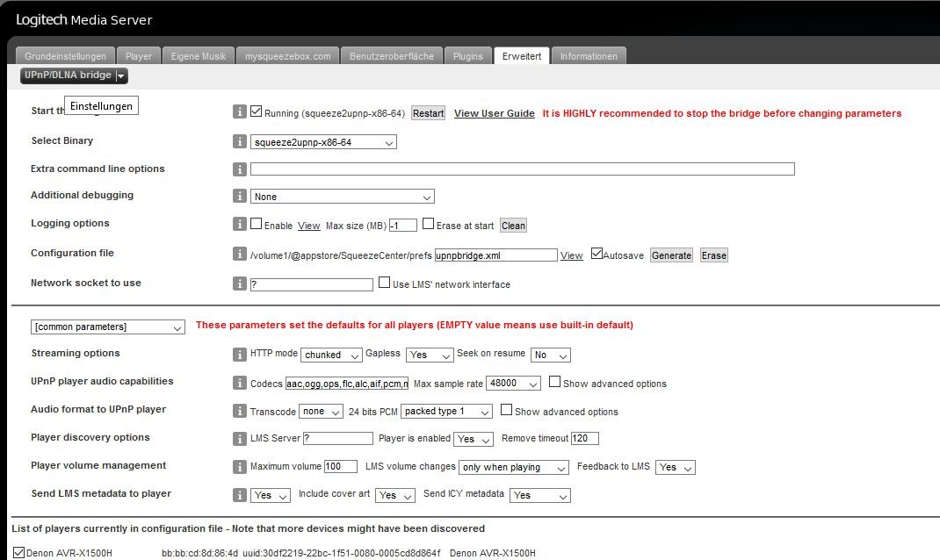Image resolution: width=940 pixels, height=560 pixels.
Task: Expand the HTTP mode chunked dropdown
Action: (x=331, y=355)
